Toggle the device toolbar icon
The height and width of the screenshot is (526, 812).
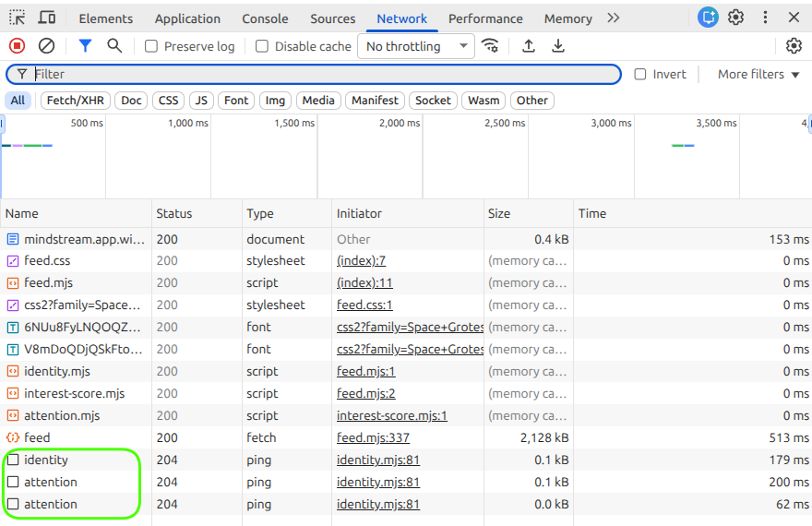click(47, 18)
